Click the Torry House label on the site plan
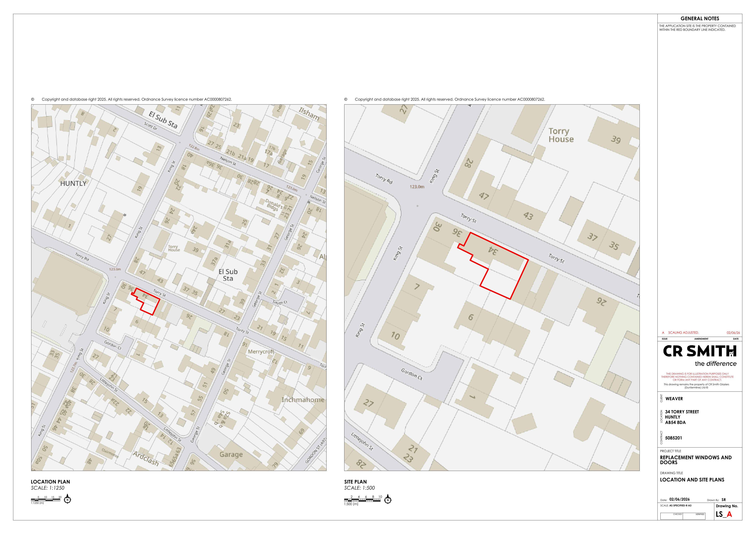This screenshot has width=756, height=534. click(561, 135)
